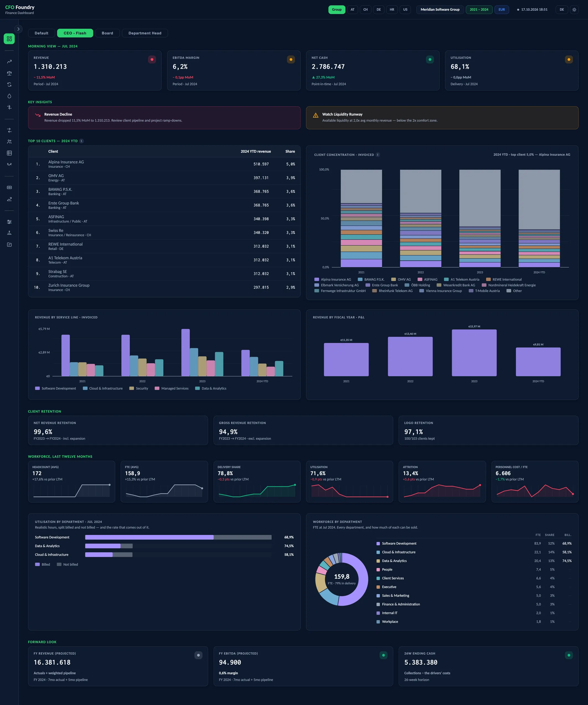Open the liquidity droplet sidebar icon
The height and width of the screenshot is (705, 588).
(9, 96)
